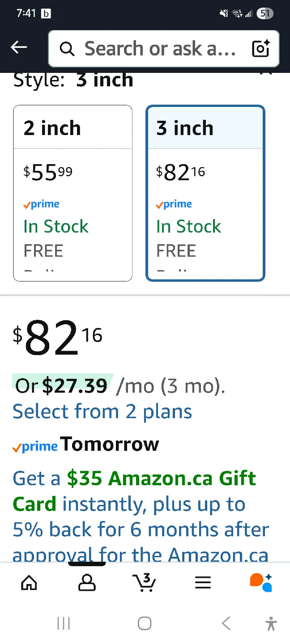Viewport: 290px width, 644px height.
Task: Open your account profile icon
Action: (87, 582)
